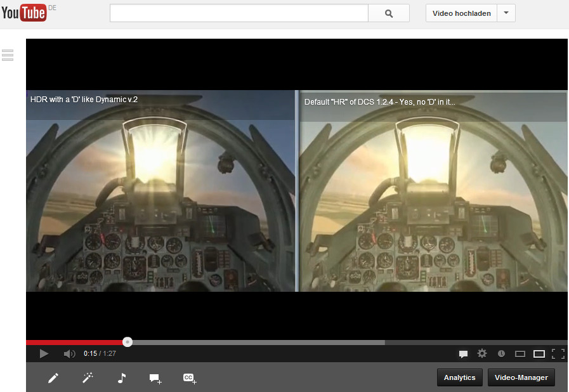
Task: Open video enhancements magic wand
Action: coord(88,378)
